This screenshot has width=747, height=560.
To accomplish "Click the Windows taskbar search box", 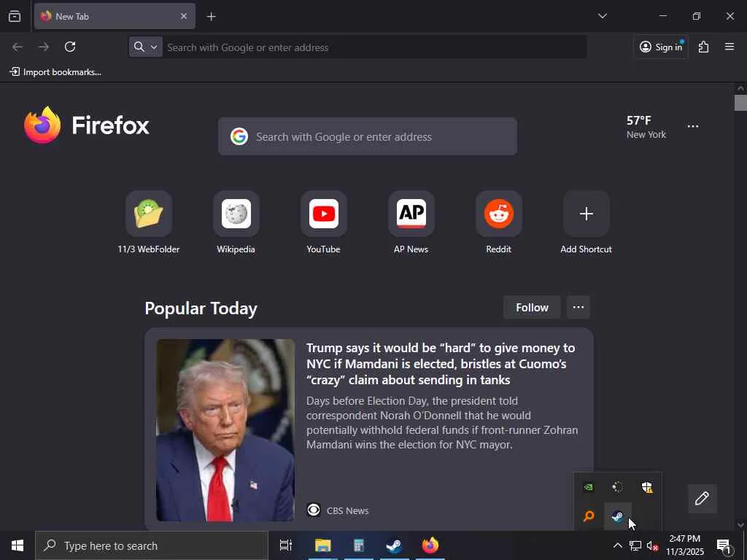I will (x=152, y=545).
